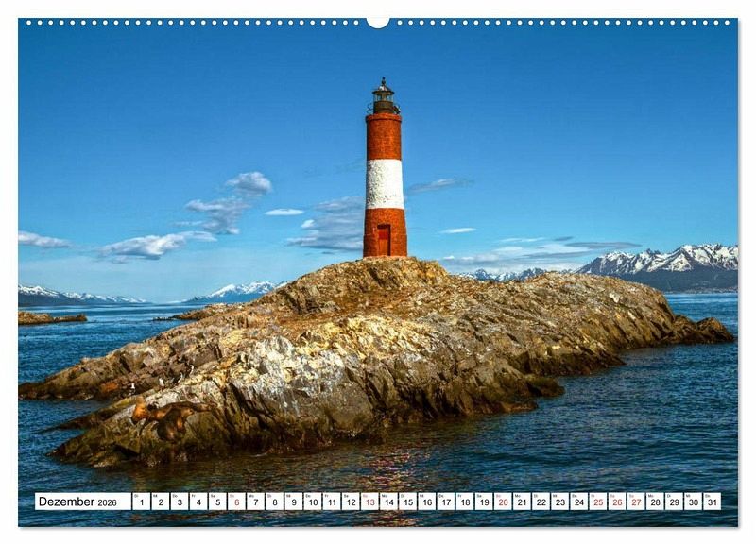Select day 12 in the calendar strip
The image size is (756, 545).
coord(351,502)
